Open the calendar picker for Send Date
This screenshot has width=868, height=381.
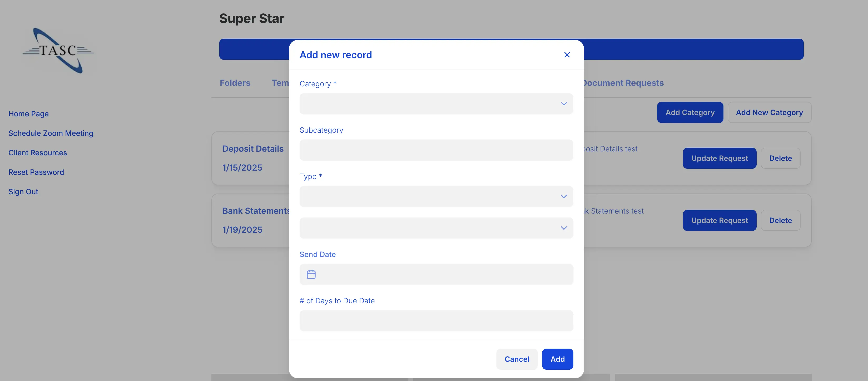tap(311, 274)
